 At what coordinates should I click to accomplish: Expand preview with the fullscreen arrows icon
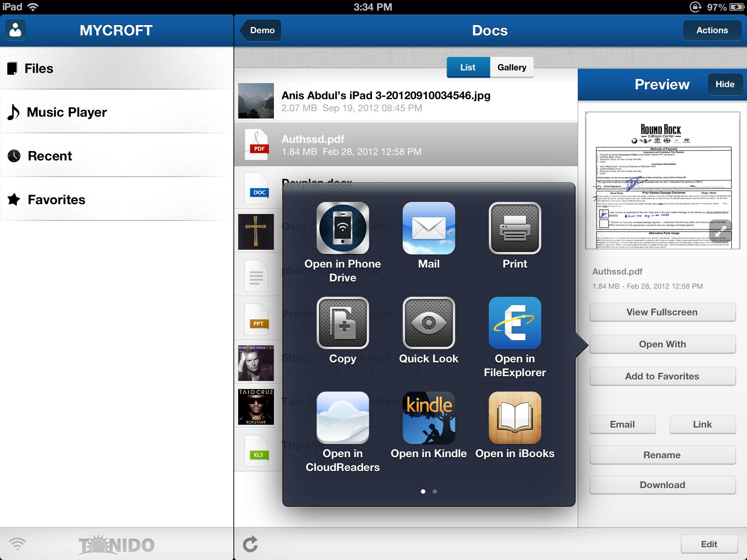pos(720,231)
